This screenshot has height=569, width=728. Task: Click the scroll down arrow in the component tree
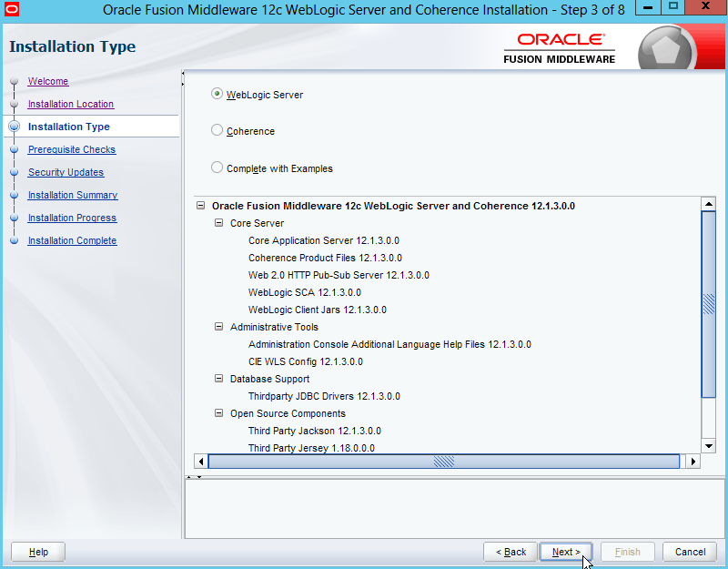pyautogui.click(x=709, y=445)
